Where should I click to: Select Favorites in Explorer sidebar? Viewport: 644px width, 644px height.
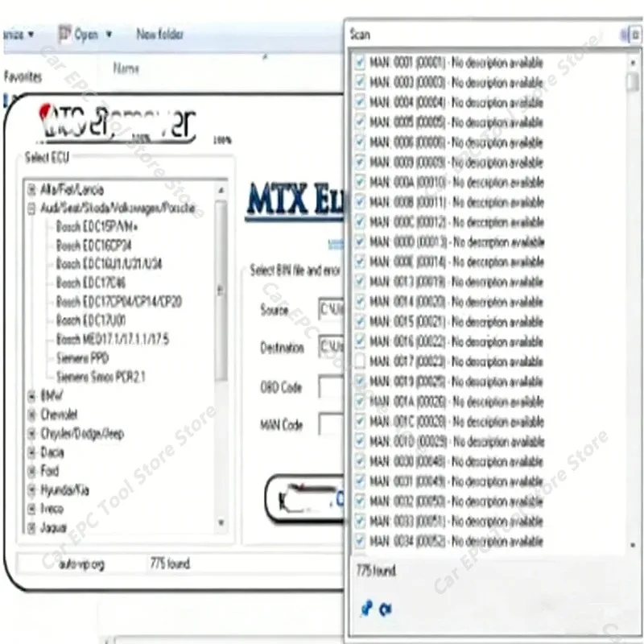coord(23,76)
